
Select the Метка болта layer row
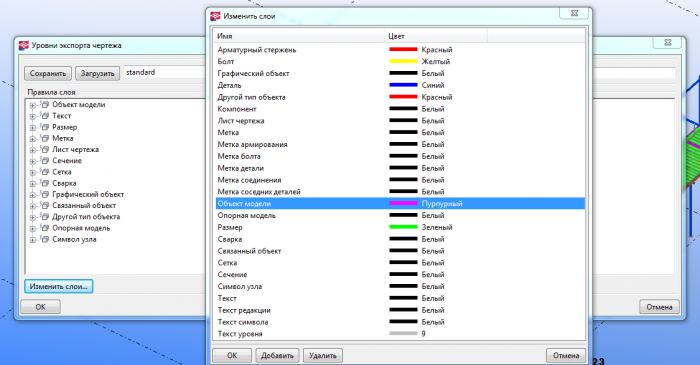(400, 156)
